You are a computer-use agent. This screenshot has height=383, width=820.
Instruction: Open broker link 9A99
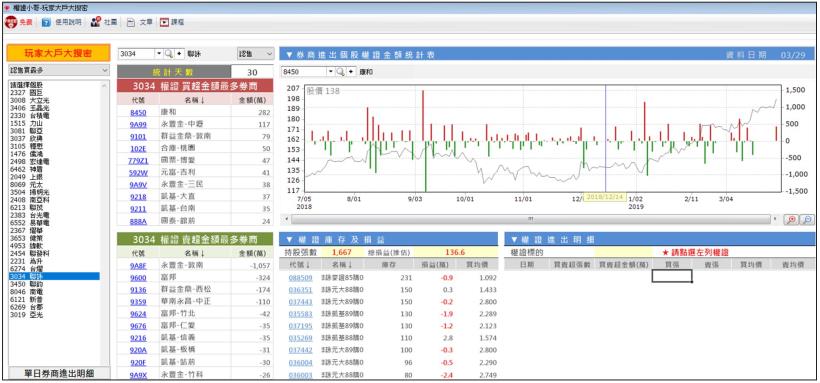tap(138, 125)
